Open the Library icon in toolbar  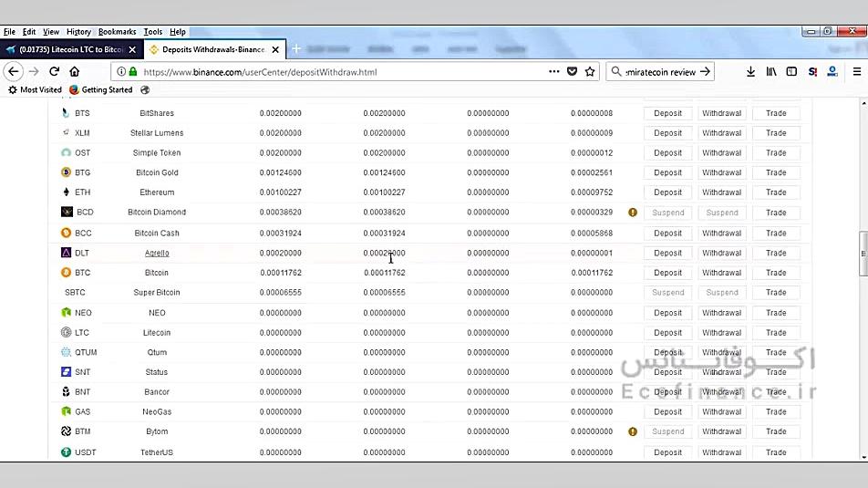pyautogui.click(x=771, y=71)
